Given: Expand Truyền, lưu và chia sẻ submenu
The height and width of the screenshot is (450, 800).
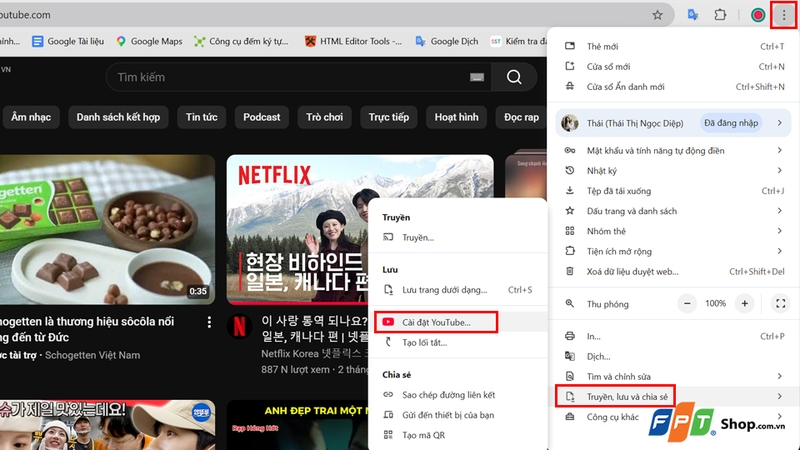Looking at the screenshot, I should (673, 396).
